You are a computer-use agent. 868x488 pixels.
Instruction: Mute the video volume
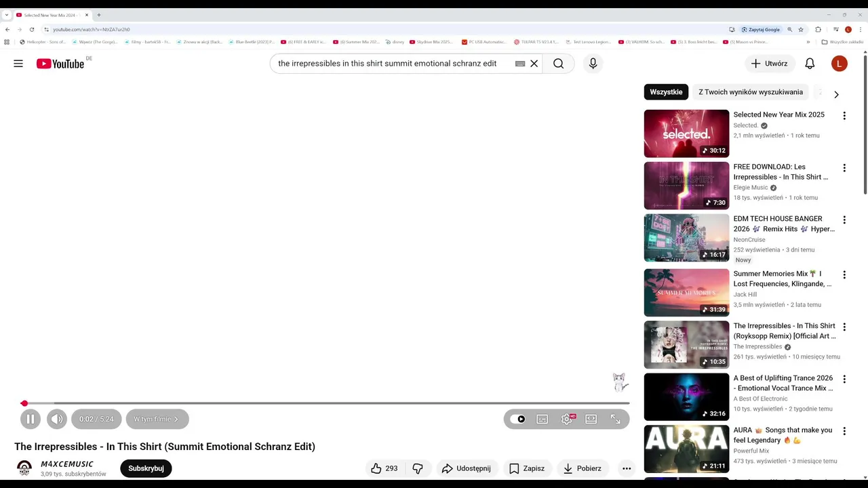[x=57, y=419]
